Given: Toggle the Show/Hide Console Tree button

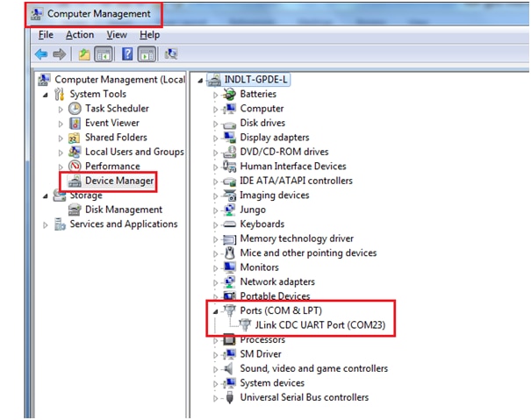Looking at the screenshot, I should click(104, 54).
